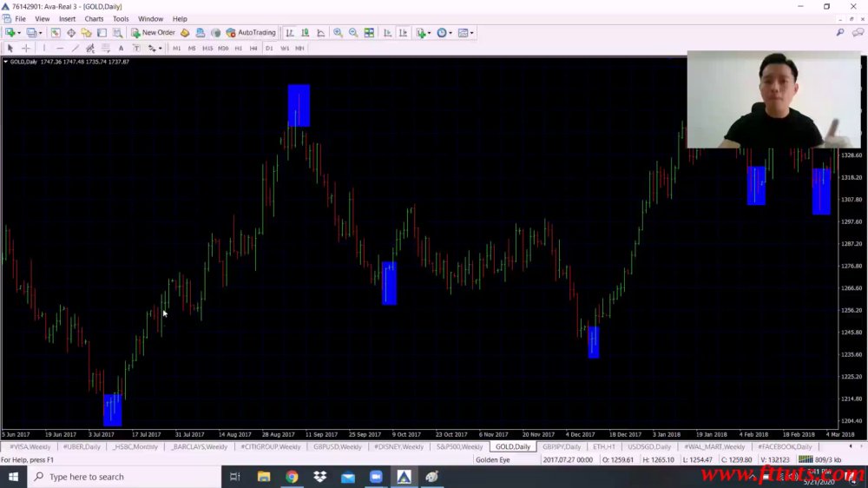Expand the Templates dropdown arrow
Viewport: 868px width, 488px height.
tap(471, 33)
